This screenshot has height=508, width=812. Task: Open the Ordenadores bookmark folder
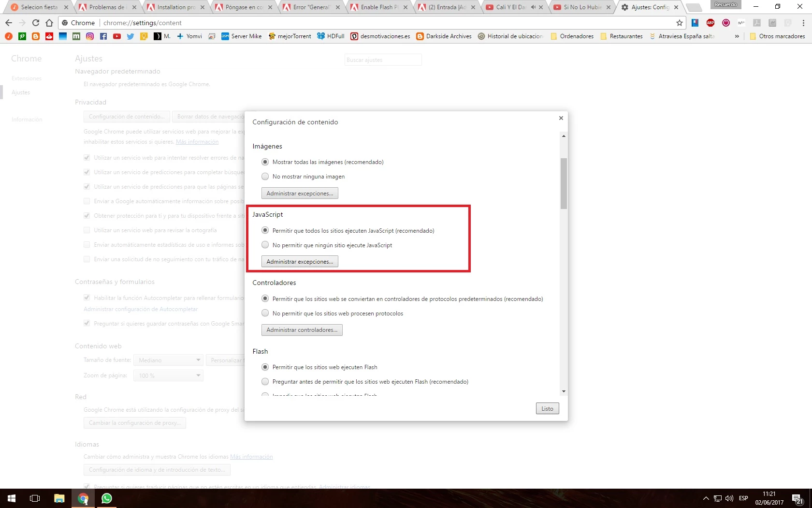coord(572,36)
